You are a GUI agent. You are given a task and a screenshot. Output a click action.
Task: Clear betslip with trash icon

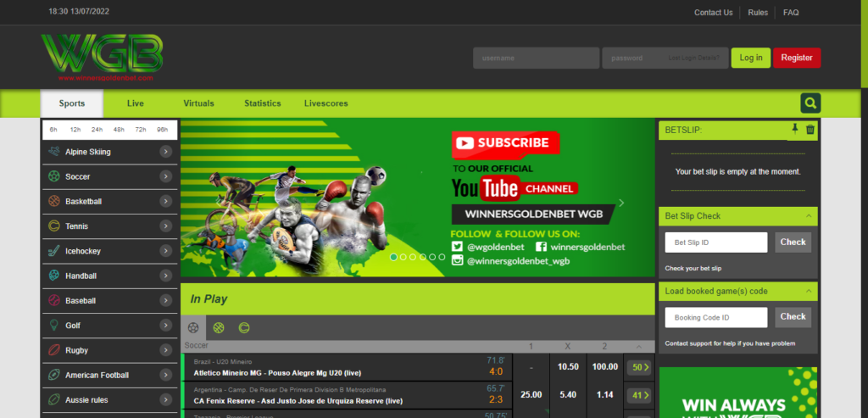pyautogui.click(x=810, y=129)
